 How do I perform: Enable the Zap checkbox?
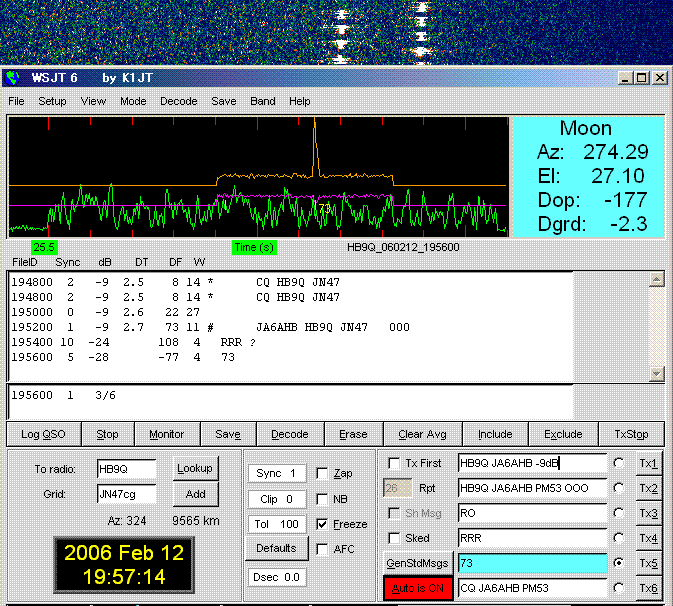point(322,473)
